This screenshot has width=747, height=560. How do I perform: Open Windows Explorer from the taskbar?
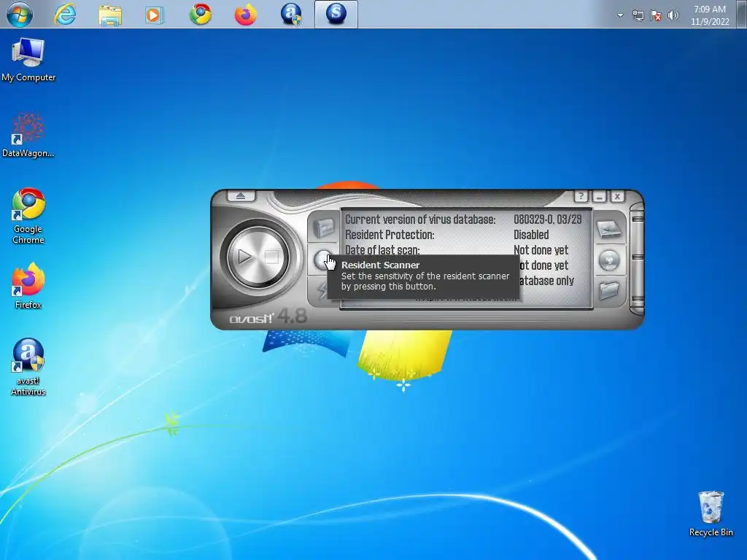point(110,15)
